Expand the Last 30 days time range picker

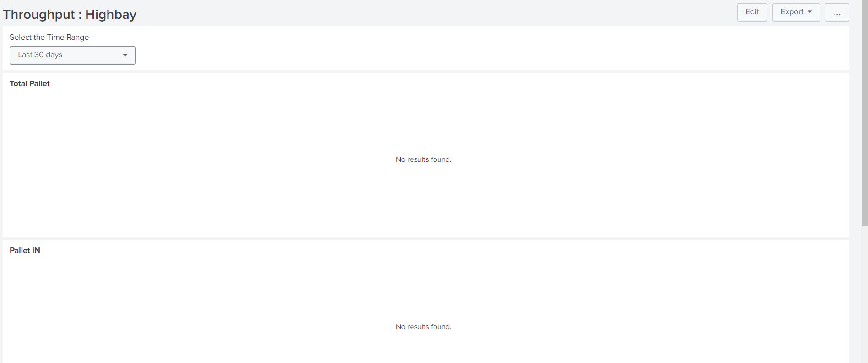click(72, 55)
